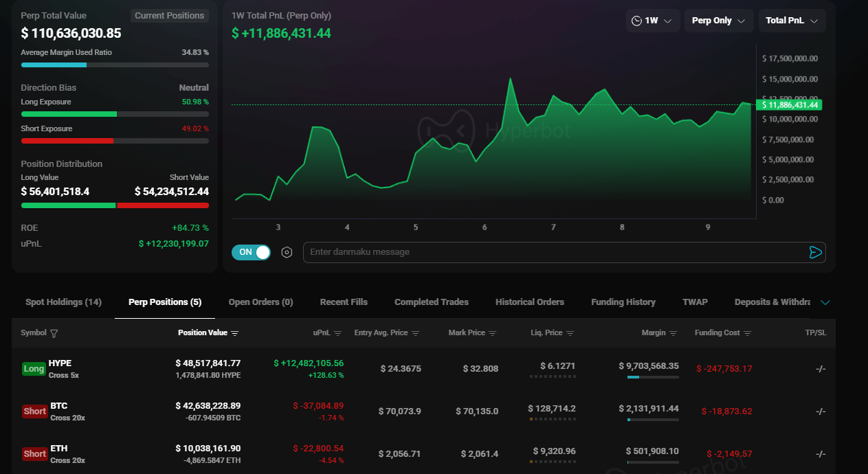The image size is (868, 474).
Task: Open the Recent Fills tab
Action: (x=344, y=302)
